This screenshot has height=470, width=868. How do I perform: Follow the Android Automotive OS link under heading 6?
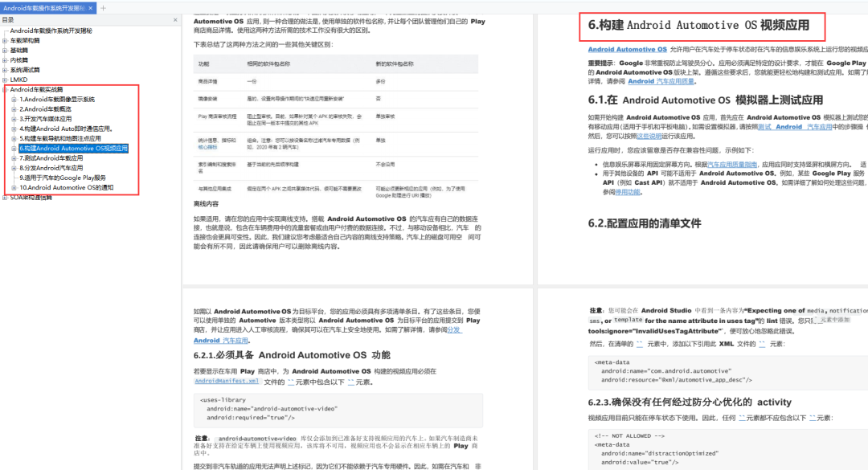click(x=627, y=49)
